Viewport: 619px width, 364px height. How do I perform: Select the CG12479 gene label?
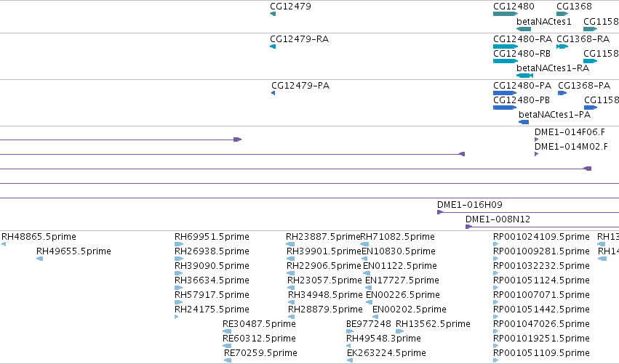coord(290,7)
